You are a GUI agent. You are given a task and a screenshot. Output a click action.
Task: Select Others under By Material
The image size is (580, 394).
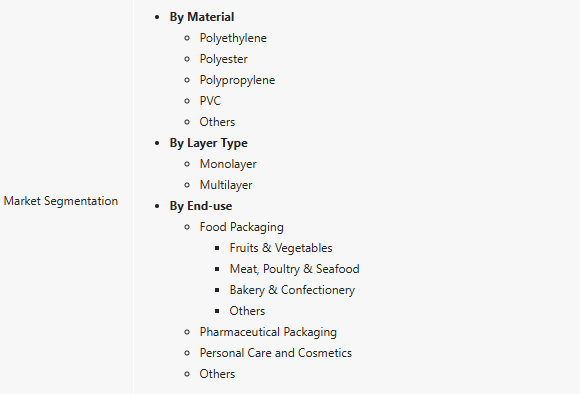[217, 122]
